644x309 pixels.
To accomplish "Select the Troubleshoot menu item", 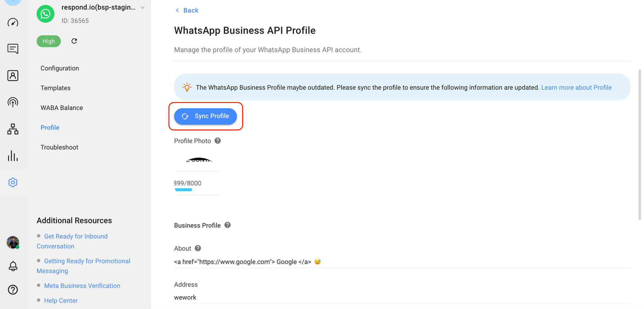I will [59, 147].
